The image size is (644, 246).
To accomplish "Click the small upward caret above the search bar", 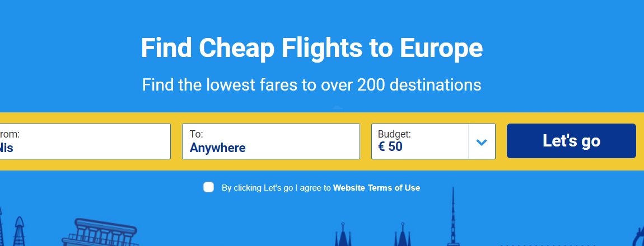I will point(337,108).
